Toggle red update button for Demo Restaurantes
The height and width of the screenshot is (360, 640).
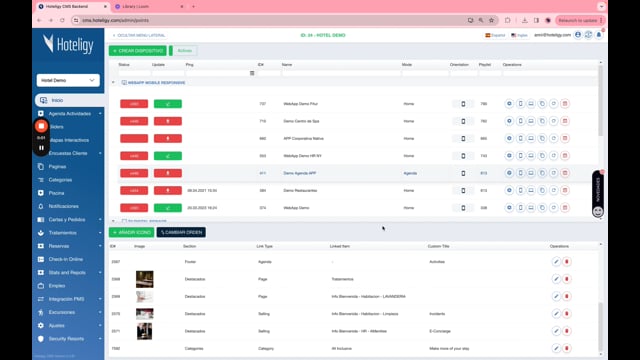pyautogui.click(x=168, y=191)
